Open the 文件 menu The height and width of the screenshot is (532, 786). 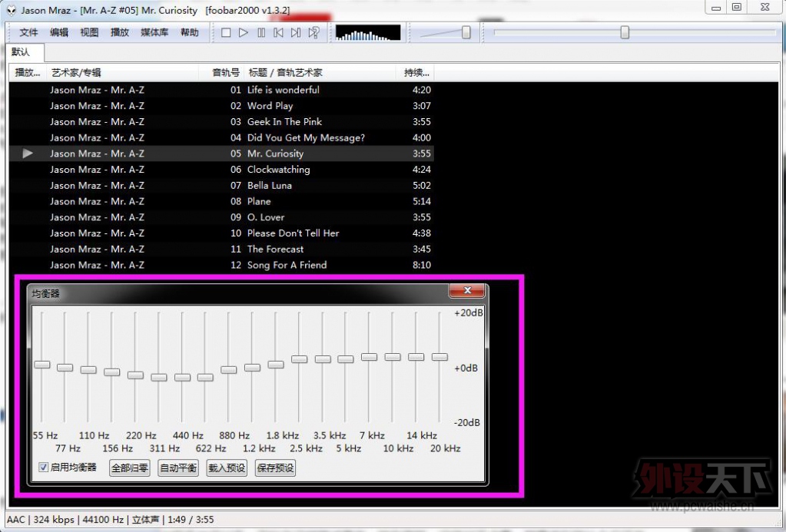click(x=28, y=32)
